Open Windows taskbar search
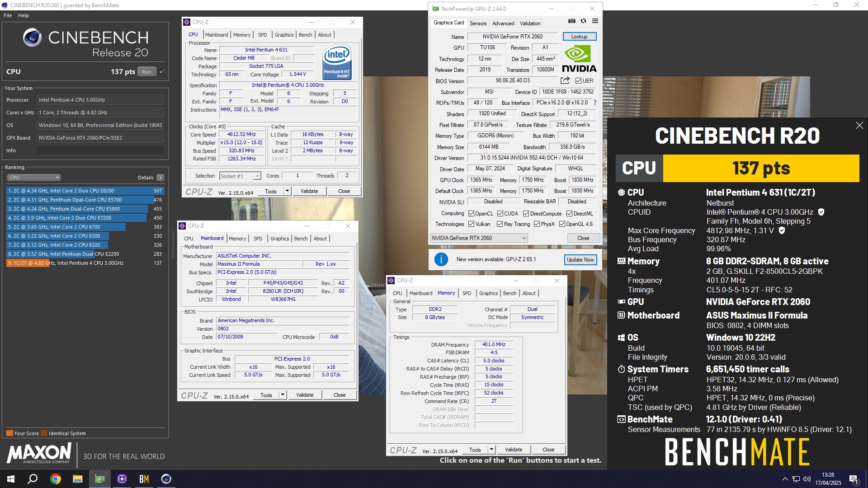 (x=33, y=479)
